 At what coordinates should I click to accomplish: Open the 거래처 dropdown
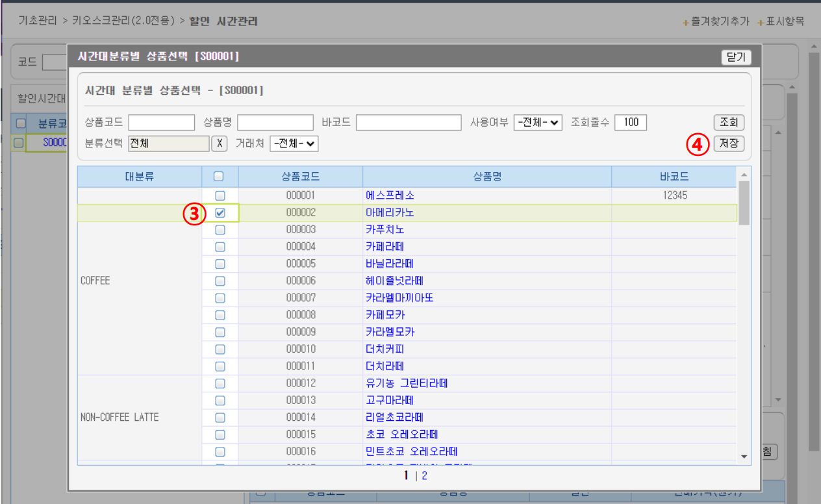(294, 144)
